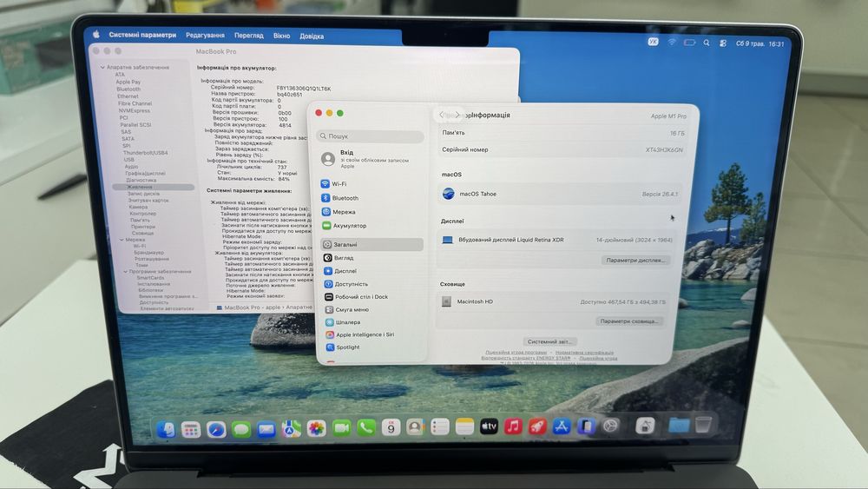The width and height of the screenshot is (868, 489).
Task: Launch the Apple TV app from the Dock
Action: click(x=489, y=426)
